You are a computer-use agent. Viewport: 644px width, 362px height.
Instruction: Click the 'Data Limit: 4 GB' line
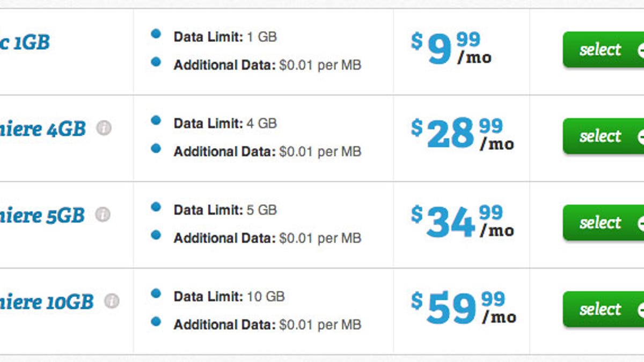pos(225,123)
